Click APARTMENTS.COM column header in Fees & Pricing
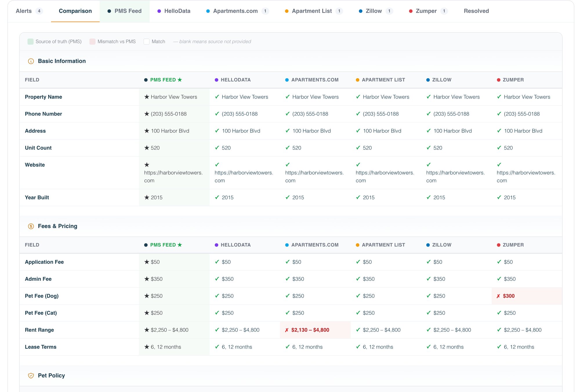Screen dimensions: 580x392 (x=315, y=245)
